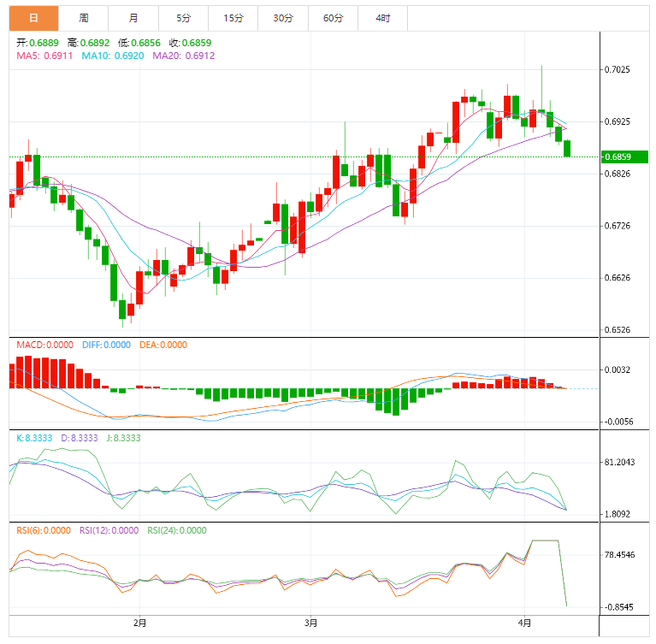Click the 0.6626 price axis label
Screen dimensions: 656x644
pyautogui.click(x=618, y=278)
